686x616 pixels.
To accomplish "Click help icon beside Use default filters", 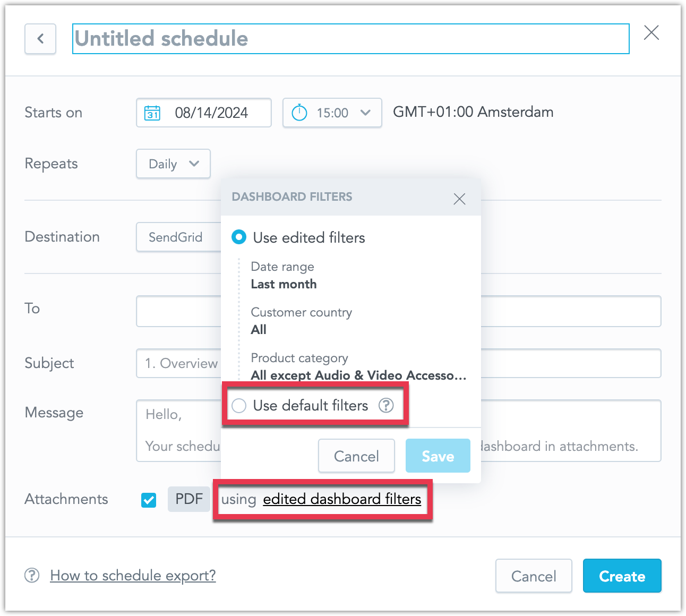I will pos(386,406).
